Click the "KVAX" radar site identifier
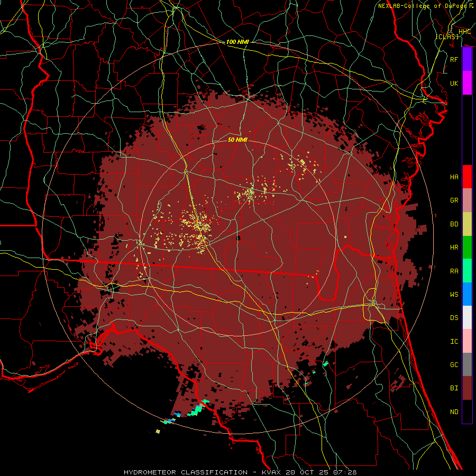The image size is (476, 476). [271, 472]
